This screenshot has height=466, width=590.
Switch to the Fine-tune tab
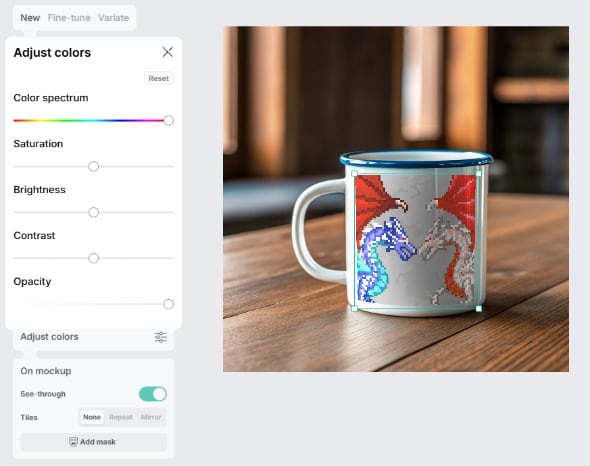click(69, 18)
